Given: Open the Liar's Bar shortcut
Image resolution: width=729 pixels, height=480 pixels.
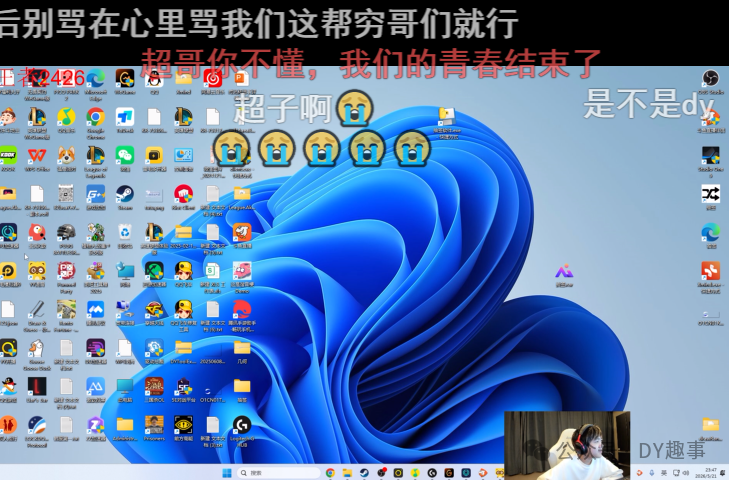Looking at the screenshot, I should pos(37,391).
